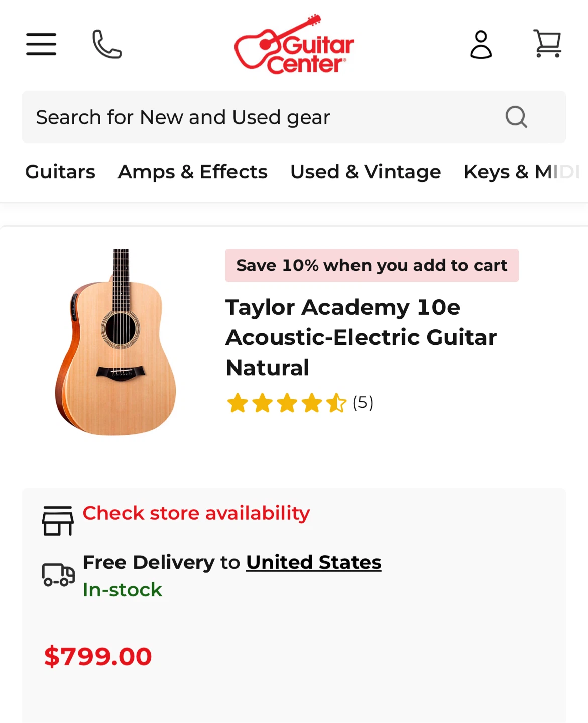Open the Guitars category
Viewport: 588px width, 723px height.
point(60,172)
